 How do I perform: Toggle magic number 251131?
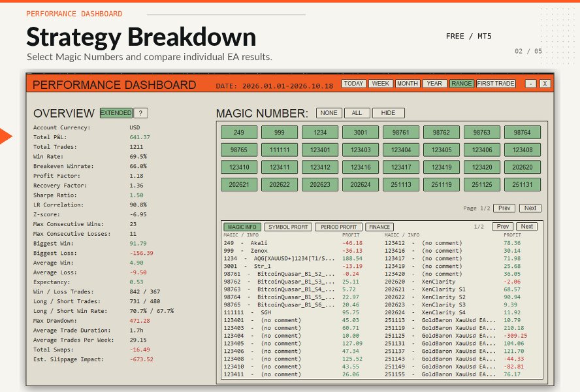point(523,185)
